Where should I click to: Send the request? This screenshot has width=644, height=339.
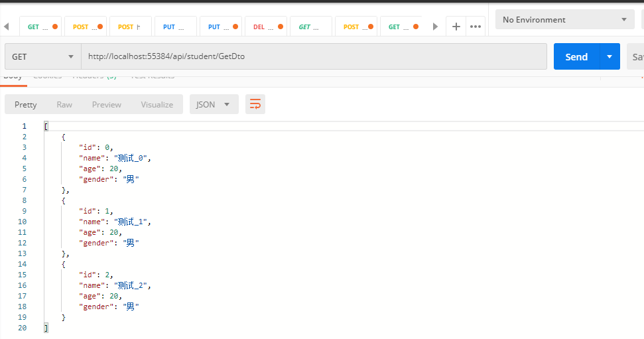coord(576,56)
